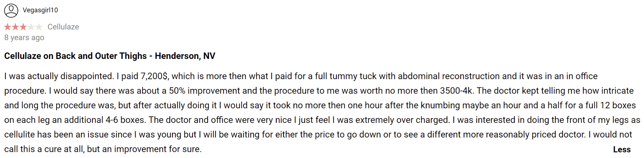
Task: Click the fourth empty rating star
Action: pos(31,27)
